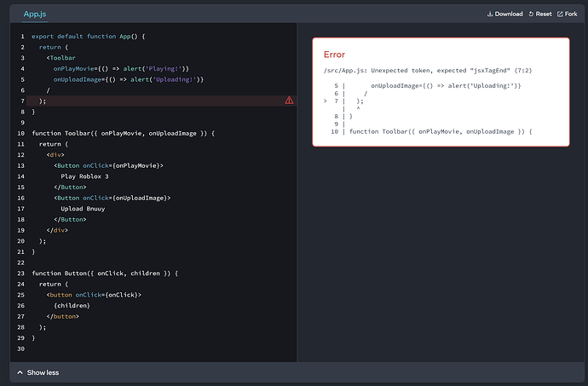Click the Fork external-link icon
588x386 pixels.
click(560, 14)
